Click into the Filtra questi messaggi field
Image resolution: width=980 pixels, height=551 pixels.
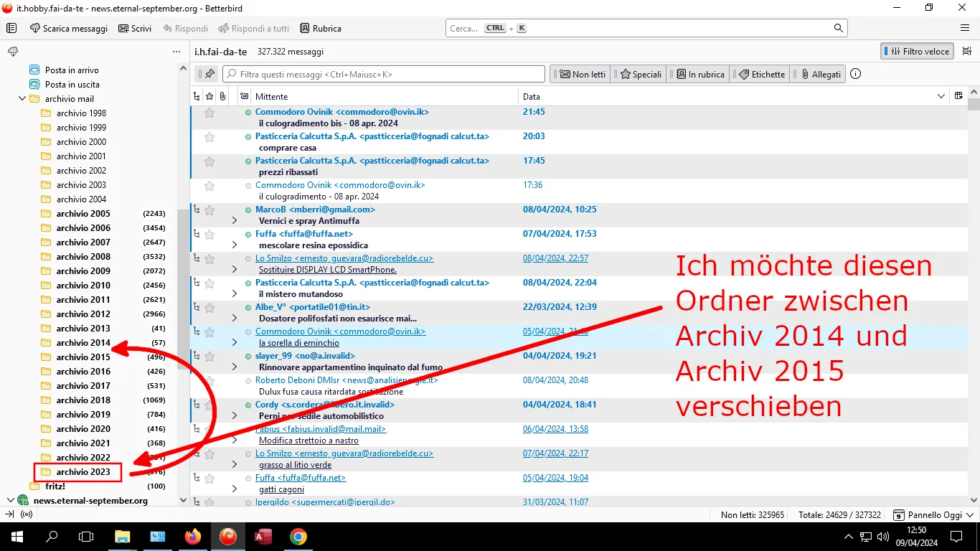click(384, 74)
